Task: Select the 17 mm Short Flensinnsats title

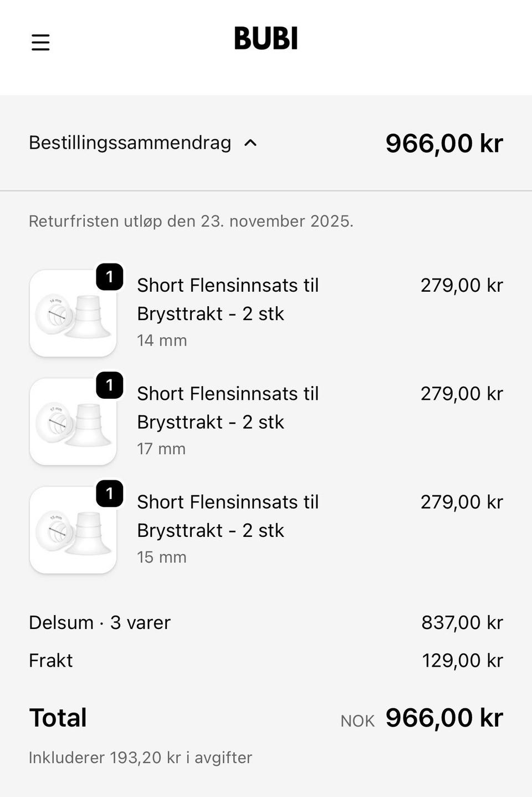Action: 227,408
